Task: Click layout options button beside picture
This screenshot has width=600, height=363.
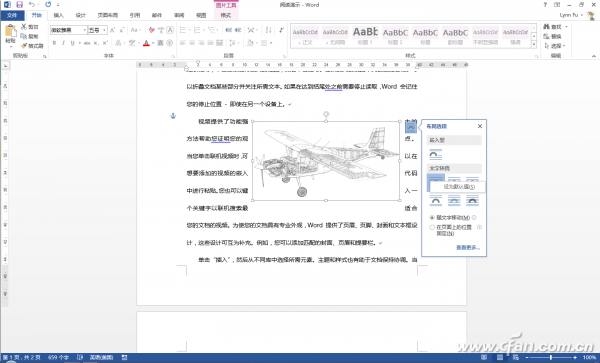Action: (411, 127)
